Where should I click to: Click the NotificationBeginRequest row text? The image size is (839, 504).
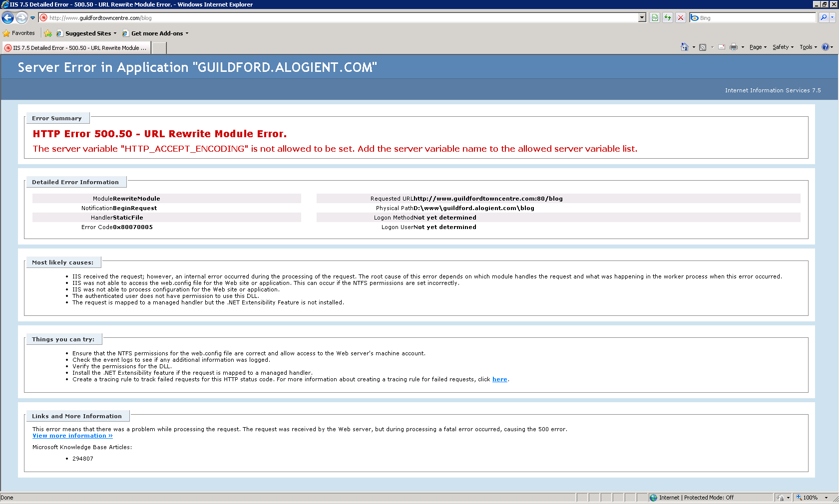119,208
